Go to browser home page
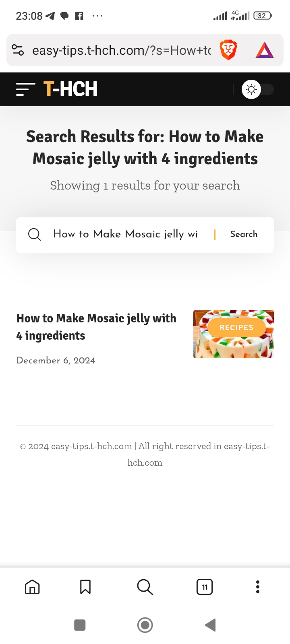Image resolution: width=290 pixels, height=644 pixels. [x=32, y=587]
